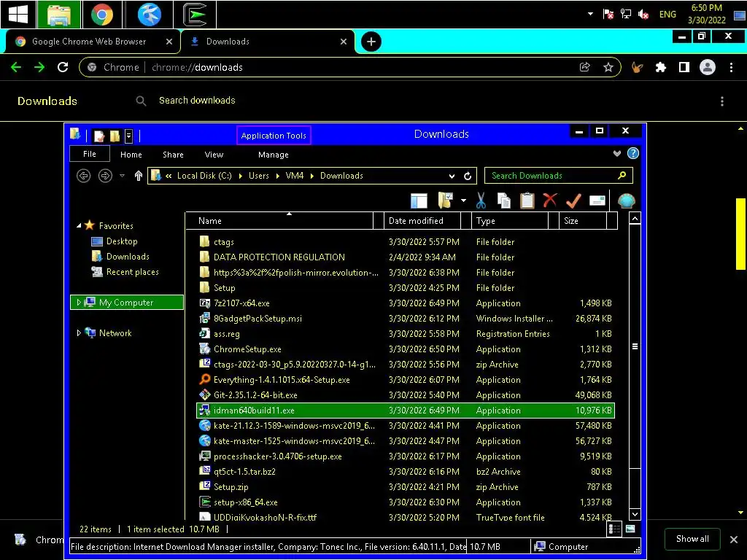Click the envelope mail toolbar icon
This screenshot has width=747, height=560.
tap(597, 201)
